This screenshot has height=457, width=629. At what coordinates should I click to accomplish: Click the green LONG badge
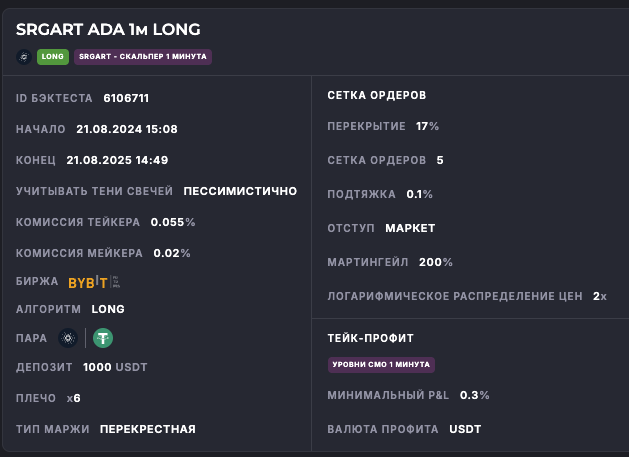pyautogui.click(x=52, y=57)
